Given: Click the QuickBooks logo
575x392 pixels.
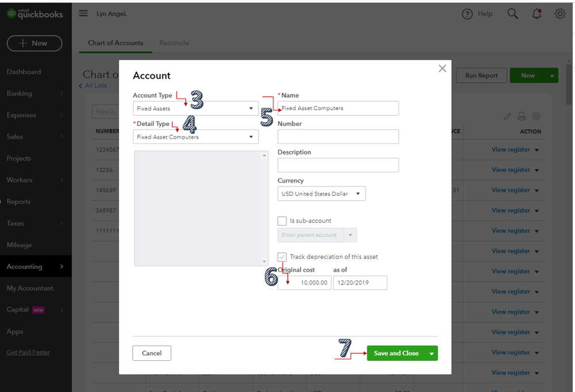Looking at the screenshot, I should coord(35,14).
